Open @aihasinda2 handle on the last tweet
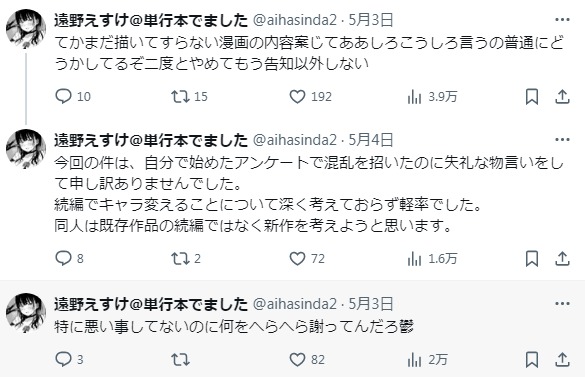 295,304
